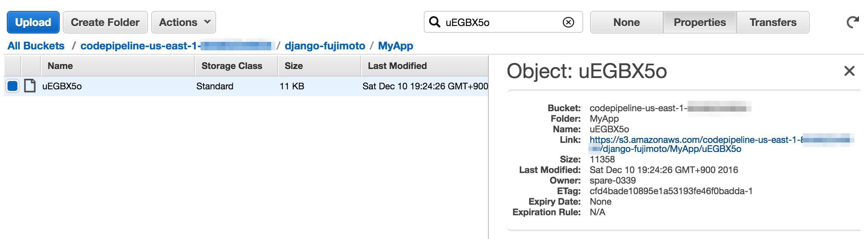Sort by the Last Modified column header
This screenshot has width=868, height=239.
(x=397, y=66)
